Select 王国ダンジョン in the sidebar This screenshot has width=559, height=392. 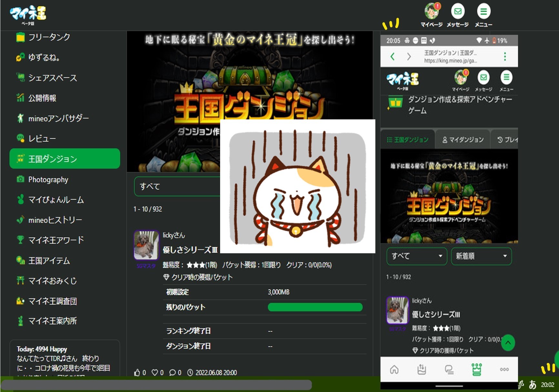[65, 159]
